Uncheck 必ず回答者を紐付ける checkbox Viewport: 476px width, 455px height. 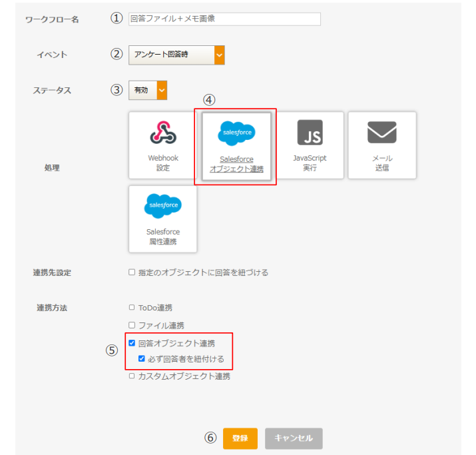(x=141, y=358)
